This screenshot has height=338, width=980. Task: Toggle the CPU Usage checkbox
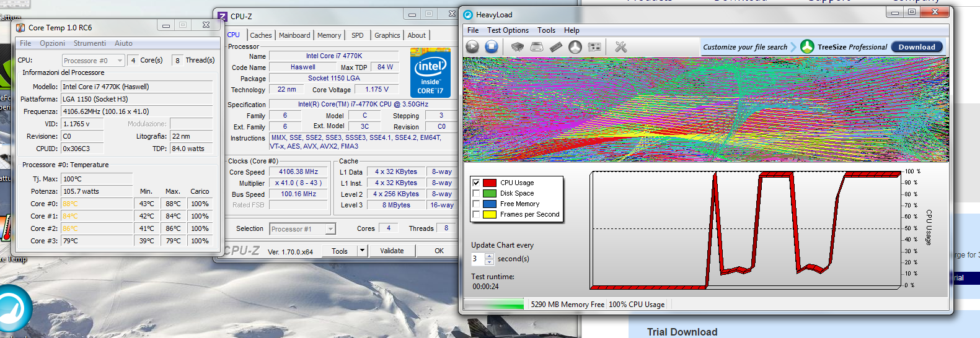tap(476, 183)
